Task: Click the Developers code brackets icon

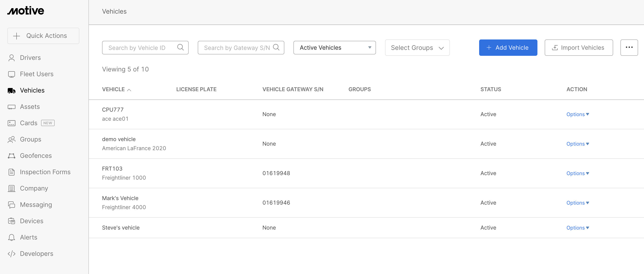Action: [12, 254]
